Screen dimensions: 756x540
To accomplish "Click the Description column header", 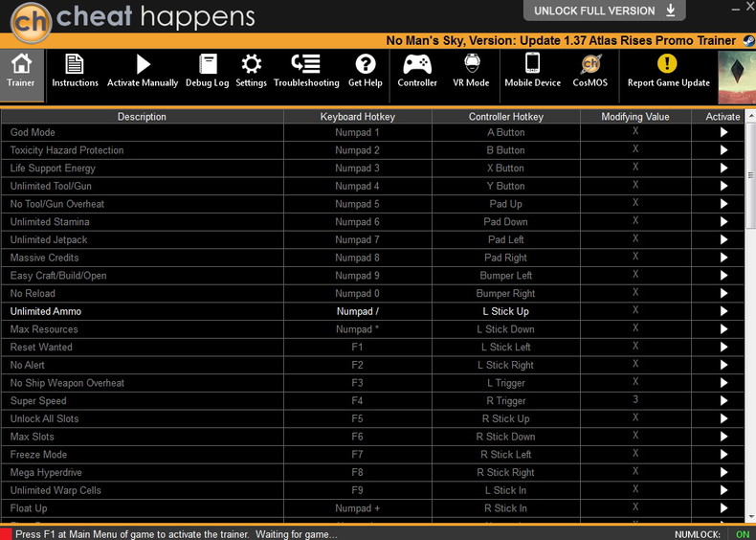I will pos(142,117).
